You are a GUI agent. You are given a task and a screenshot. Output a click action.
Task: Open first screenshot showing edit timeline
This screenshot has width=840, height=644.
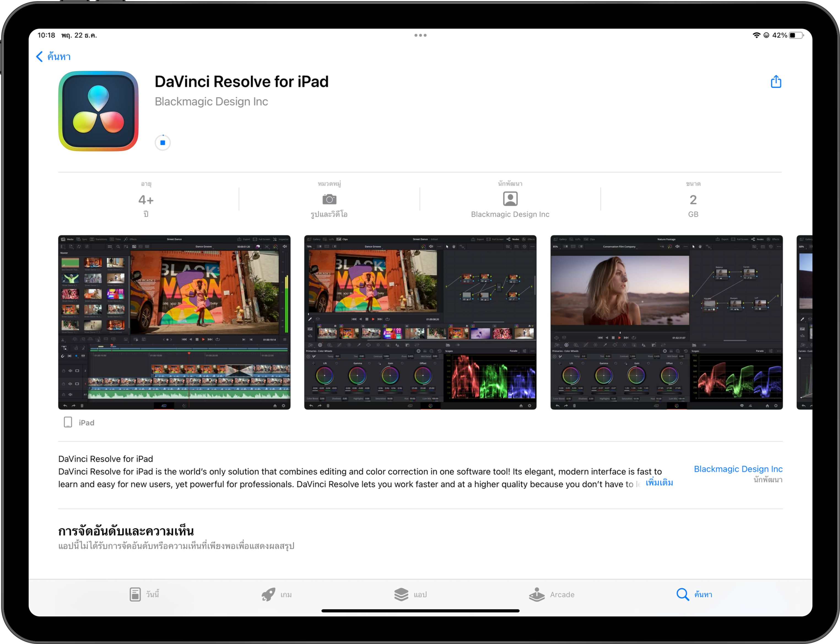tap(174, 322)
